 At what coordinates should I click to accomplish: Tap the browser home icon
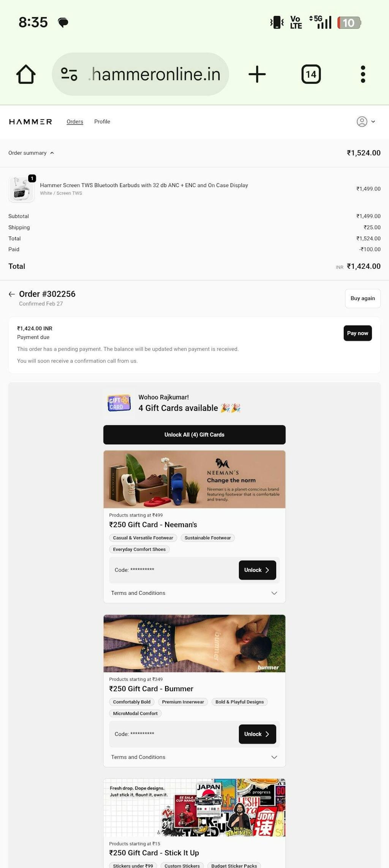coord(26,74)
